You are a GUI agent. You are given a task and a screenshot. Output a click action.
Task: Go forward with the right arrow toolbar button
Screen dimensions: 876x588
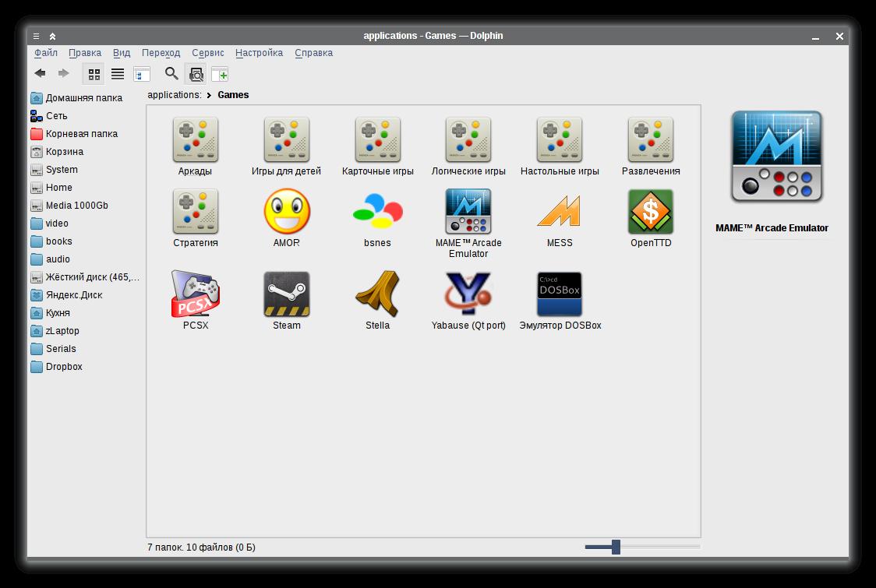point(63,73)
